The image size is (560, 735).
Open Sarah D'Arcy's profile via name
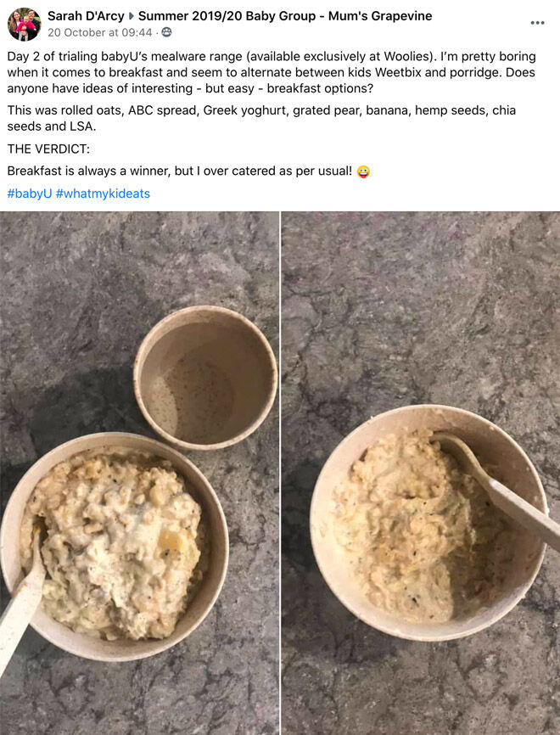point(86,16)
